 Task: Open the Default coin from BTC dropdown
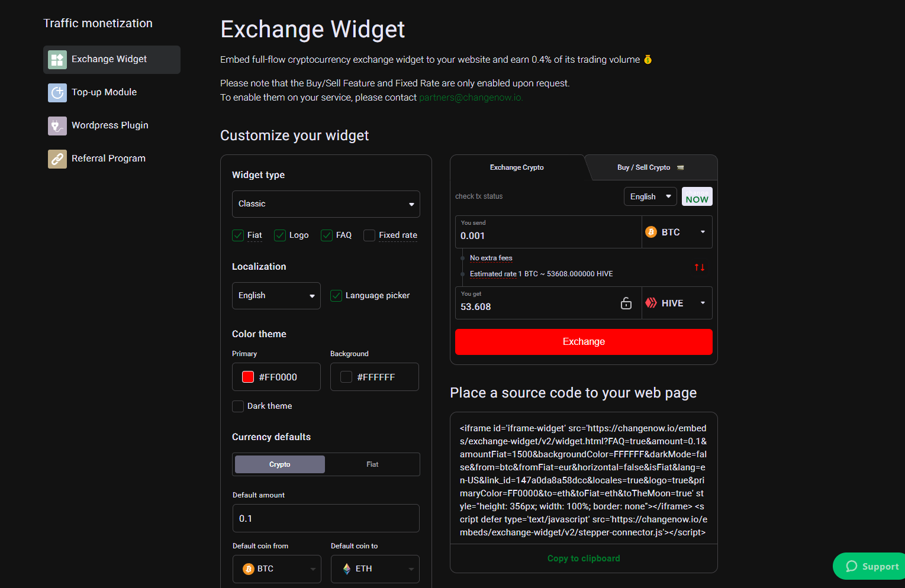[277, 569]
